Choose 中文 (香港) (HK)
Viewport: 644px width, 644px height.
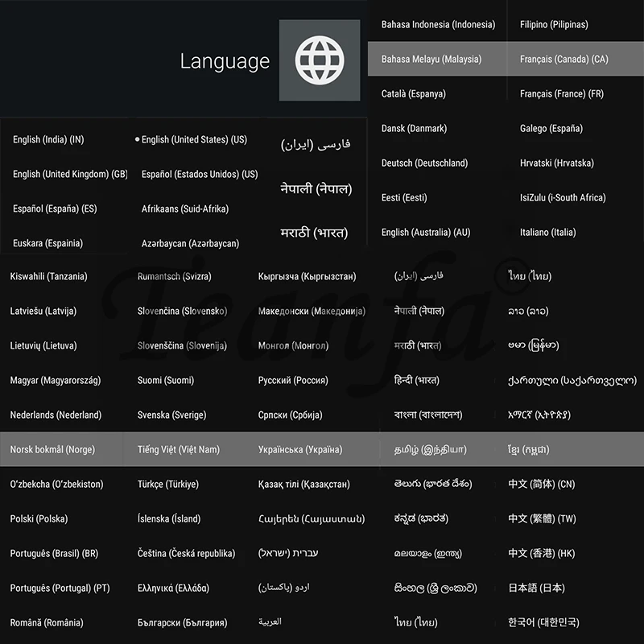[x=541, y=554]
